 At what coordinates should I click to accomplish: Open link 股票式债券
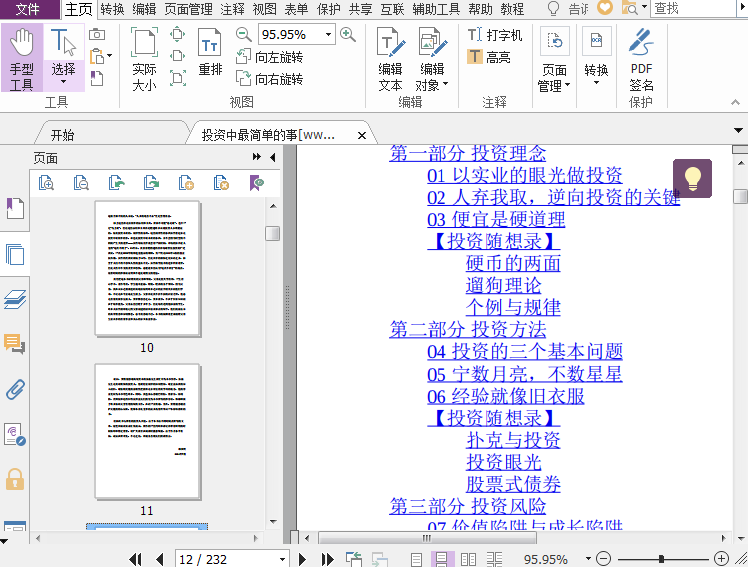point(513,484)
